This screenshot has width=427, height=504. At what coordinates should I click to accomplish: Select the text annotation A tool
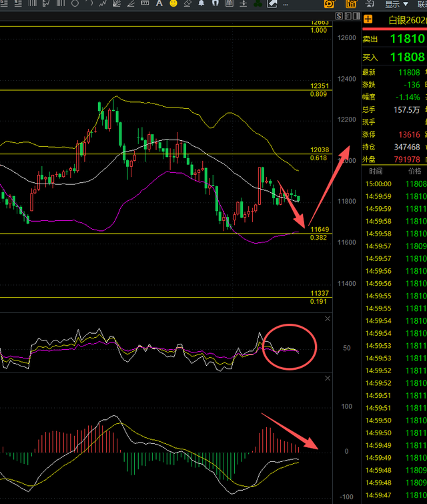point(159,3)
